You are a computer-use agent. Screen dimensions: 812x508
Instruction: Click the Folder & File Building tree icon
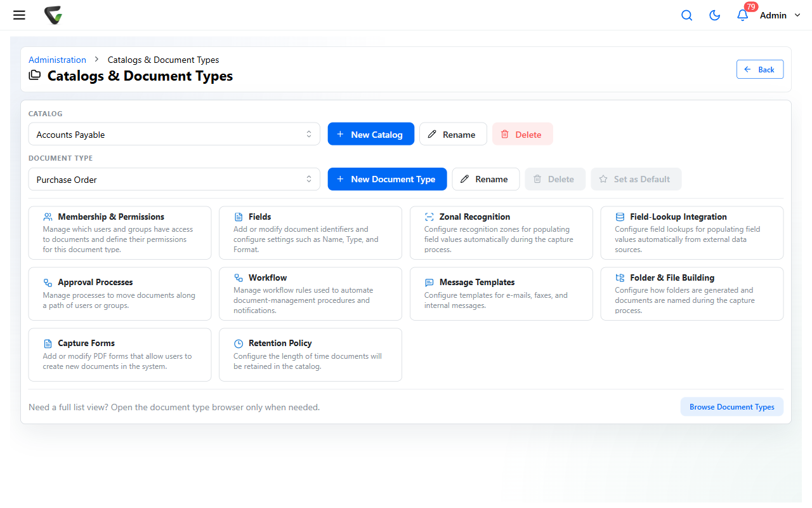tap(620, 278)
